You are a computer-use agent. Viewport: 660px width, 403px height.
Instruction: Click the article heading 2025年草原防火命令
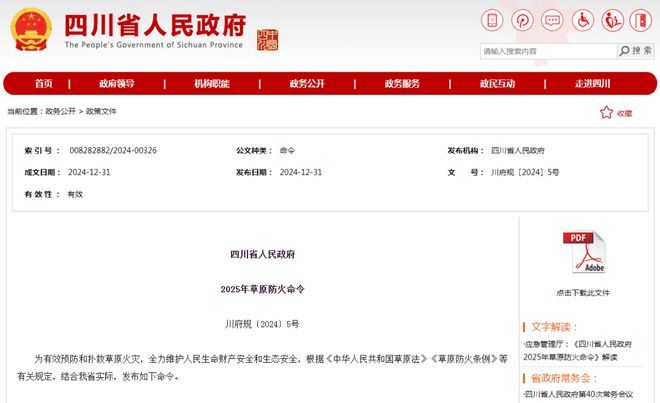tap(263, 289)
